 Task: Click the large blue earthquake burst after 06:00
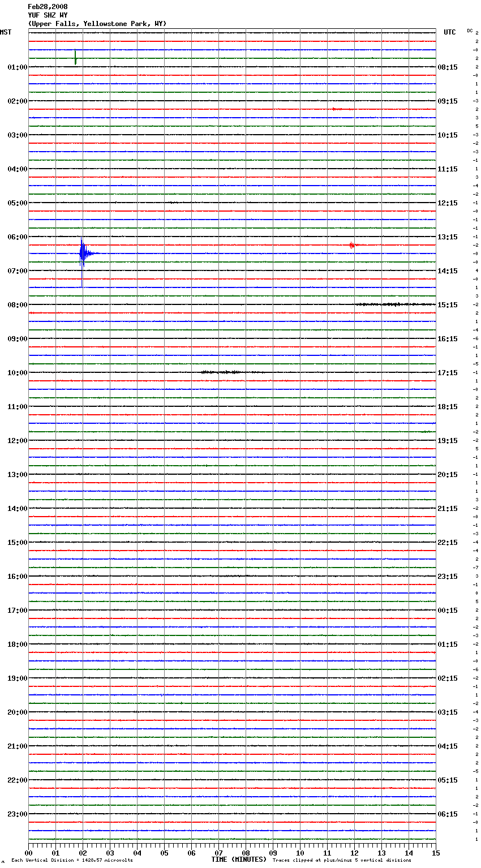pos(85,254)
